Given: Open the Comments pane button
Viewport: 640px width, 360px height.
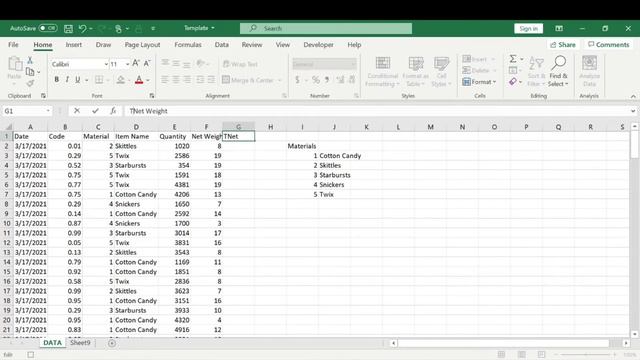Looking at the screenshot, I should point(609,44).
